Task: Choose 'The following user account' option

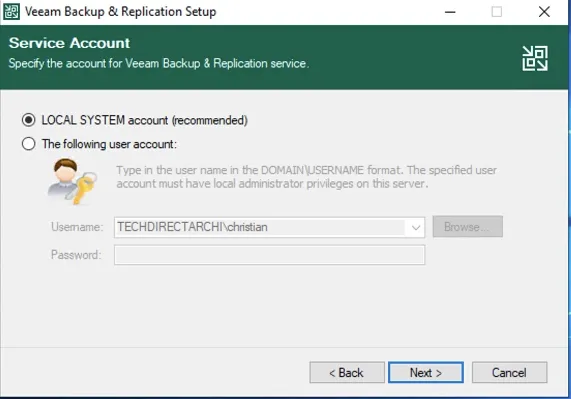Action: (x=28, y=144)
